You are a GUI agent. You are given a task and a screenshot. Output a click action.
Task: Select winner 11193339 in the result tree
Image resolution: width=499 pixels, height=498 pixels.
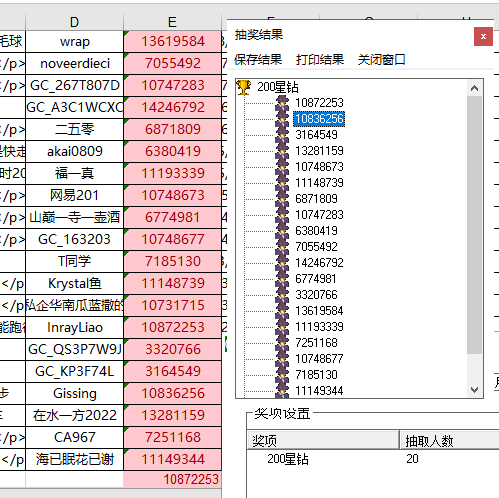pos(319,327)
